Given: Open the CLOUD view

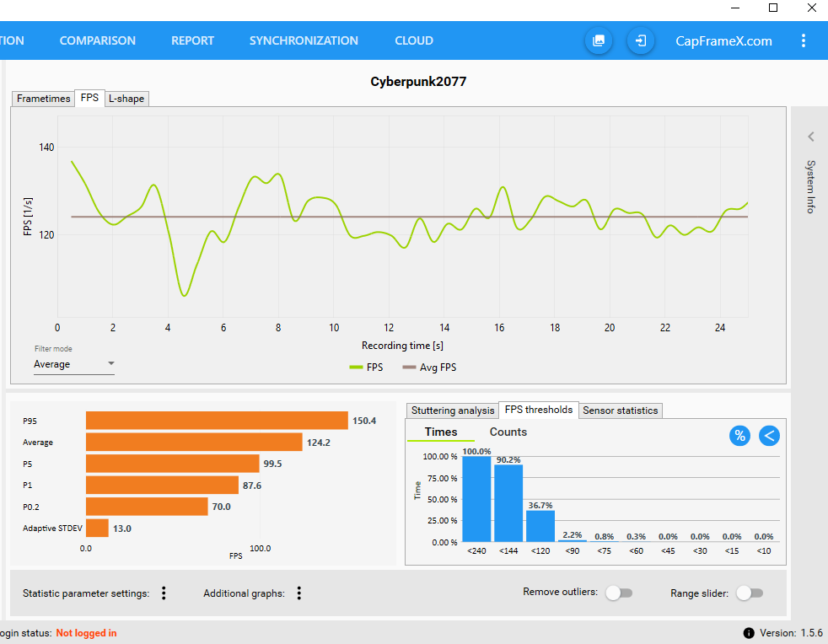Looking at the screenshot, I should (x=414, y=40).
